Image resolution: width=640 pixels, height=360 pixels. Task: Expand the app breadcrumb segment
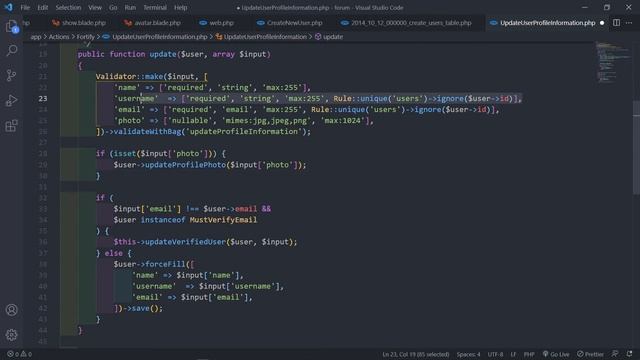point(36,37)
